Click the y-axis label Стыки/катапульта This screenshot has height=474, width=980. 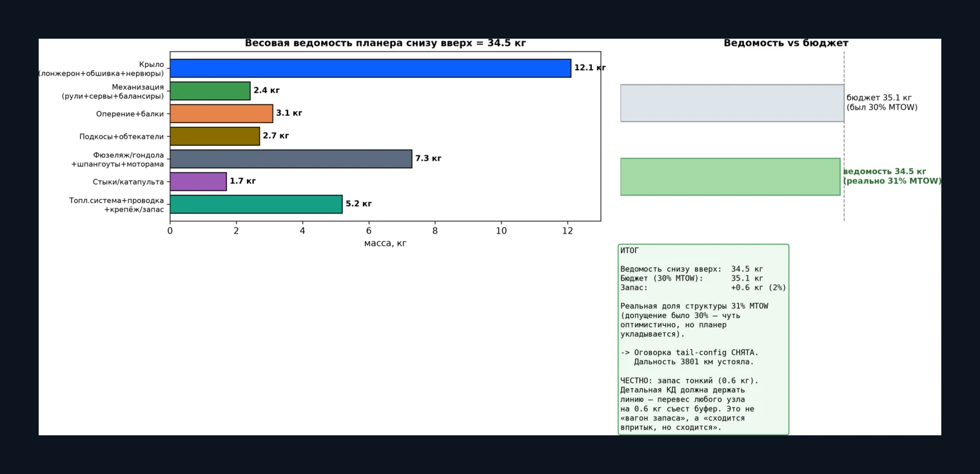(128, 182)
